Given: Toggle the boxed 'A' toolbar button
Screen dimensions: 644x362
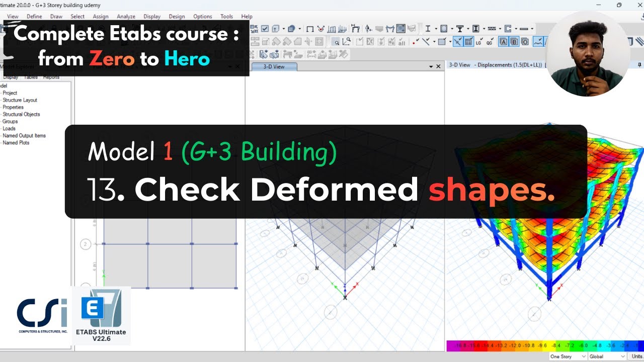Looking at the screenshot, I should coord(503,42).
